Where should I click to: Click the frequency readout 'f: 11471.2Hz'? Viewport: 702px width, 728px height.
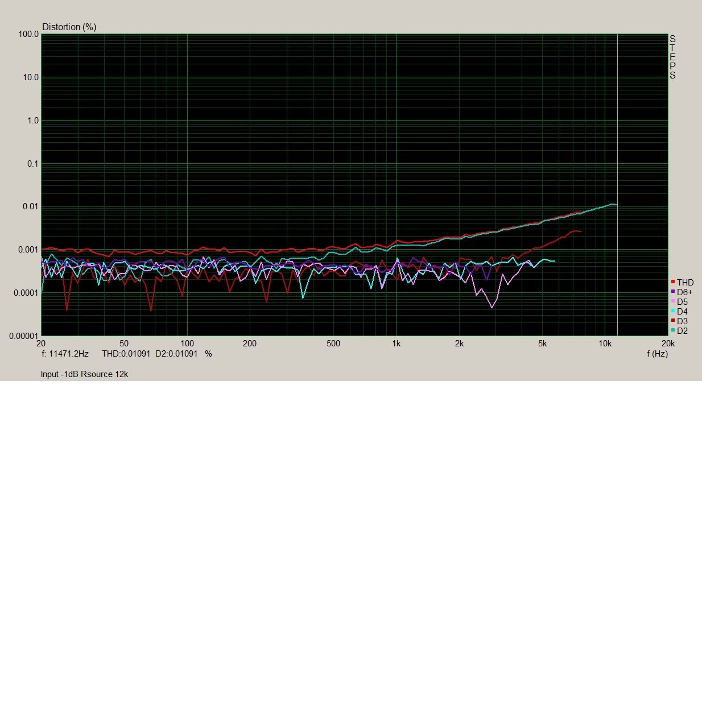[65, 354]
